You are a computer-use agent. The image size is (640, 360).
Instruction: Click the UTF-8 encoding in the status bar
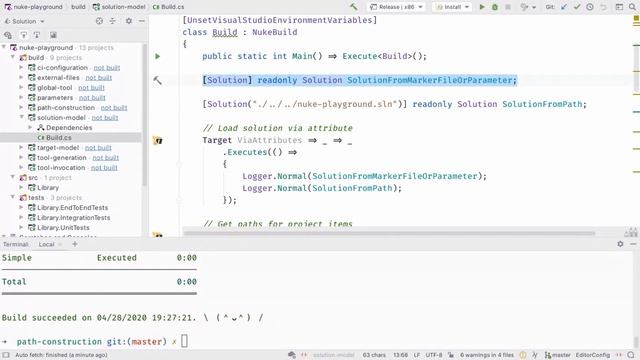tap(434, 355)
